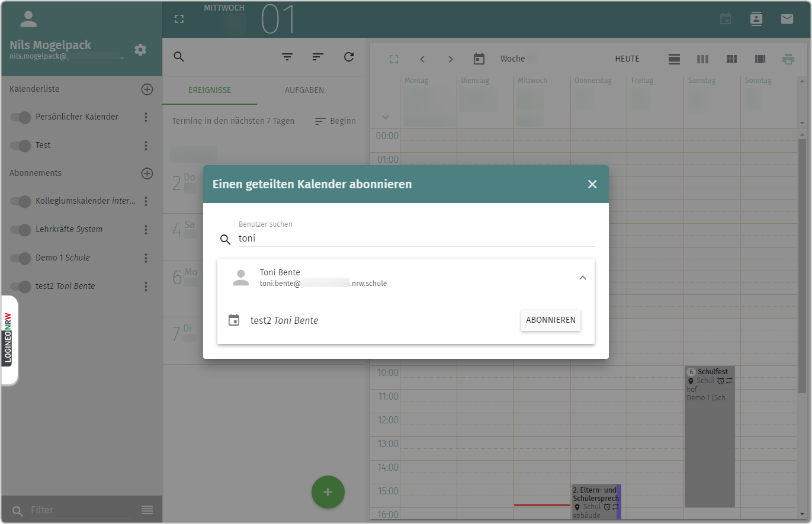Viewport: 812px width, 524px height.
Task: Refresh the event list
Action: (x=349, y=57)
